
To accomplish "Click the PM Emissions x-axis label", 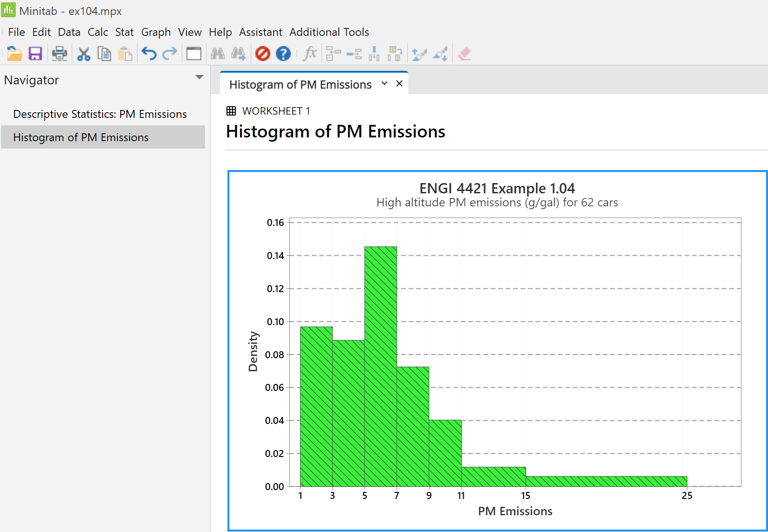I will pos(515,511).
